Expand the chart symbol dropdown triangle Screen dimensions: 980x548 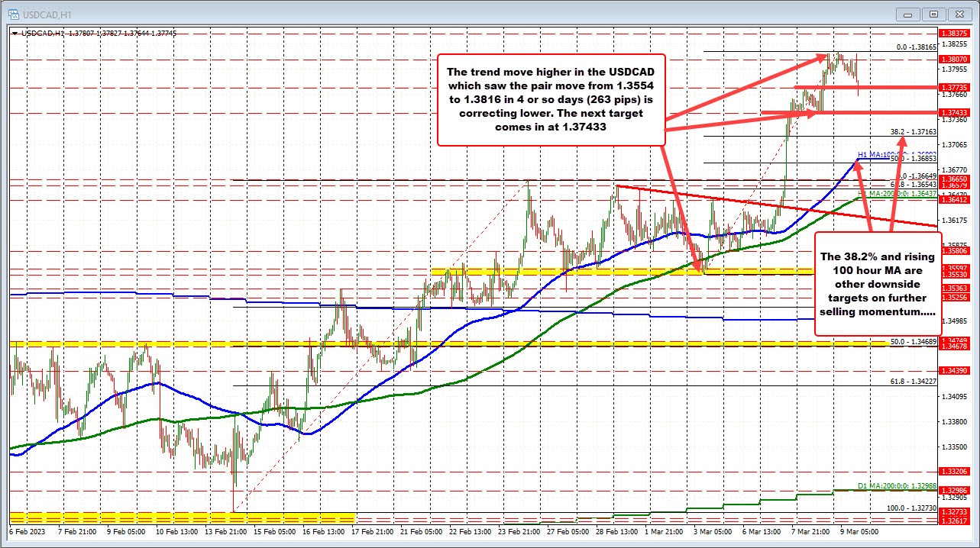pyautogui.click(x=15, y=34)
